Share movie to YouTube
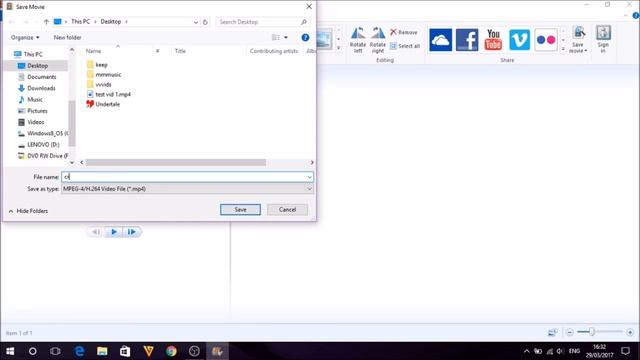Viewport: 640px width, 360px height. [493, 40]
